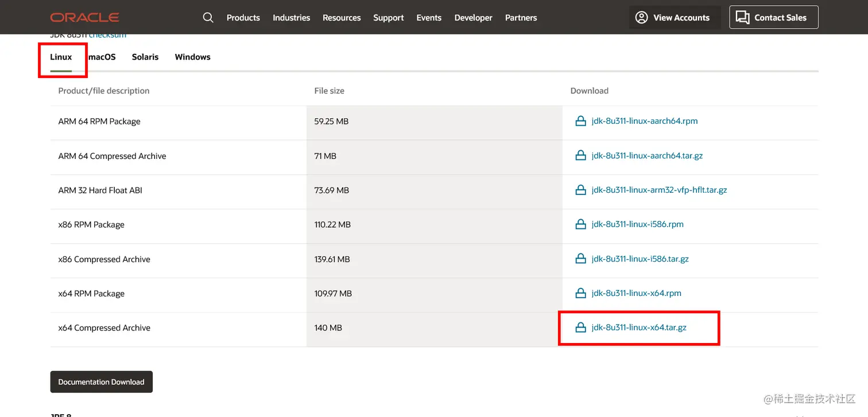Download jdk-8u311-linux-i586.rpm
This screenshot has height=417, width=868.
click(638, 224)
